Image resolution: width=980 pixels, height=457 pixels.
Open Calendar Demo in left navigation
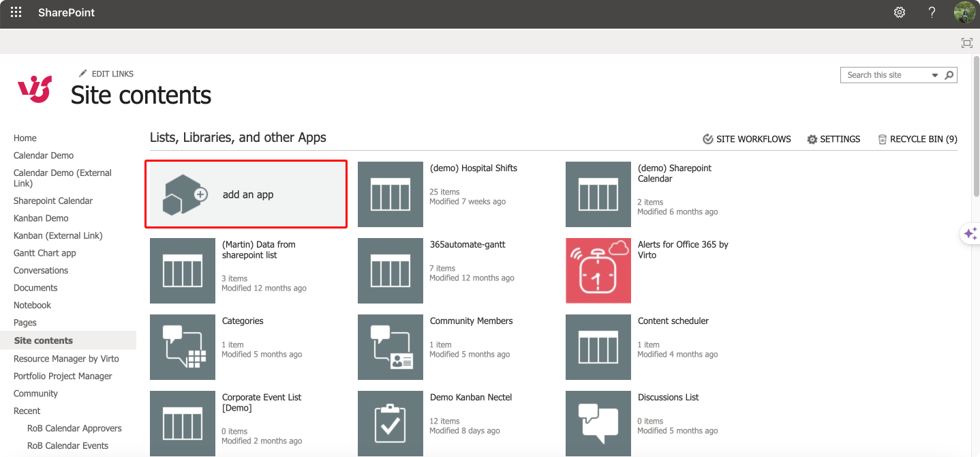(44, 156)
